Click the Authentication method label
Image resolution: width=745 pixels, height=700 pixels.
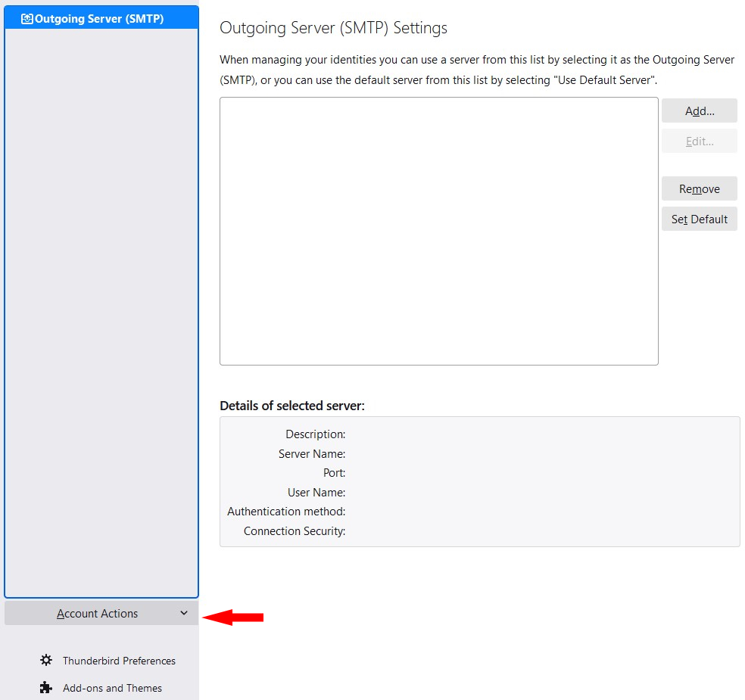tap(286, 512)
